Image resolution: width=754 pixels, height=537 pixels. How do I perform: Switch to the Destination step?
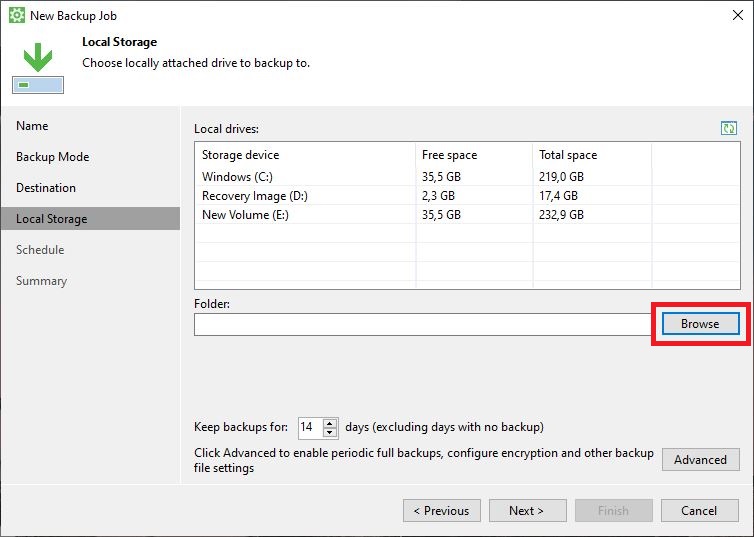pyautogui.click(x=46, y=187)
